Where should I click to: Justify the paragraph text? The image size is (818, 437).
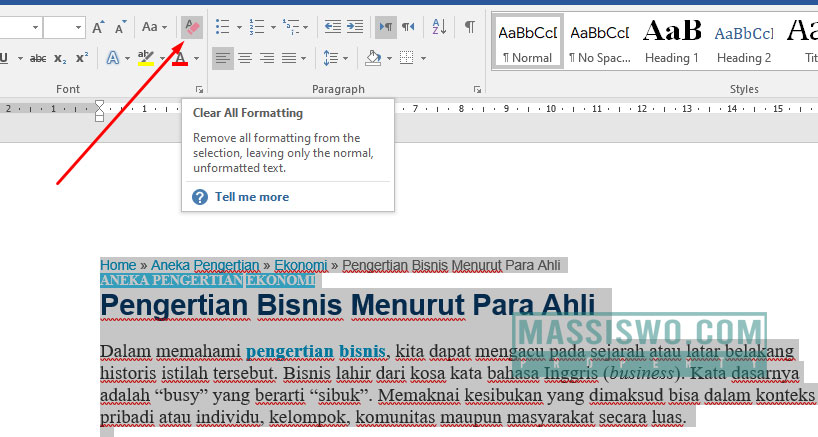289,58
